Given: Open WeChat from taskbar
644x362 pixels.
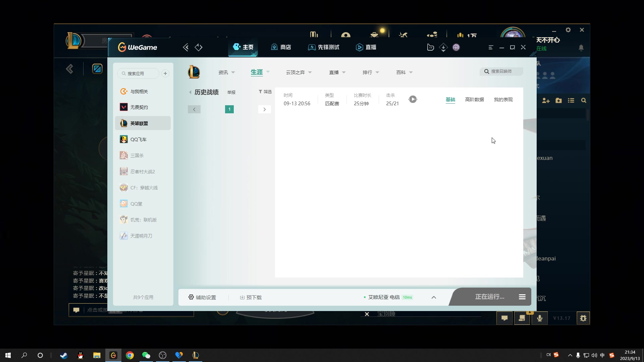Looking at the screenshot, I should [146, 355].
